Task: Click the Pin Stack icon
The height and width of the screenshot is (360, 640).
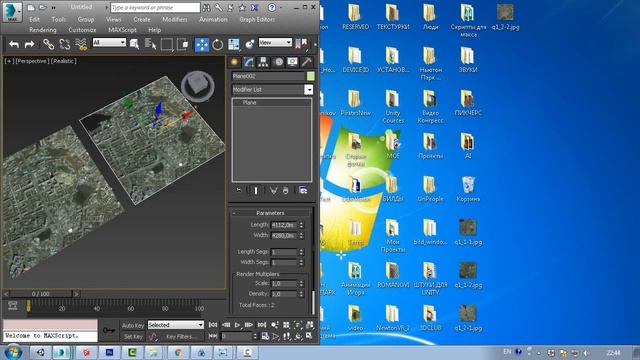Action: [239, 190]
